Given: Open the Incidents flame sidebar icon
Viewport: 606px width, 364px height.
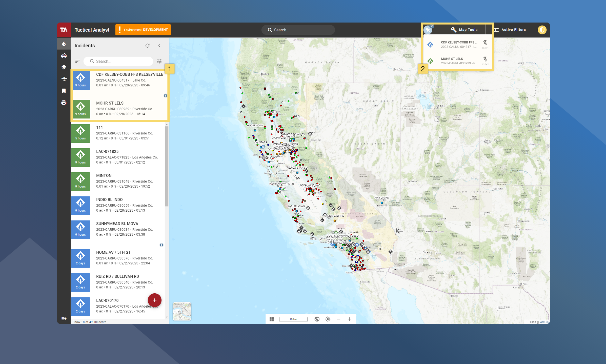Looking at the screenshot, I should coord(64,44).
